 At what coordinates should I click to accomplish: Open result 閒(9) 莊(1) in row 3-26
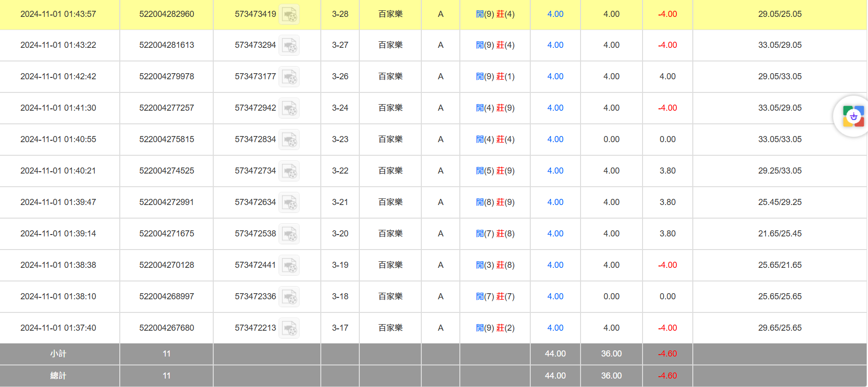click(495, 76)
